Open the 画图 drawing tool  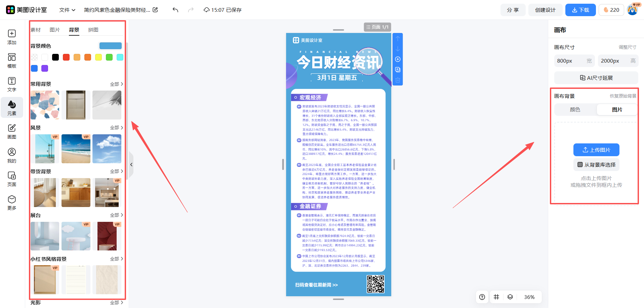point(12,131)
